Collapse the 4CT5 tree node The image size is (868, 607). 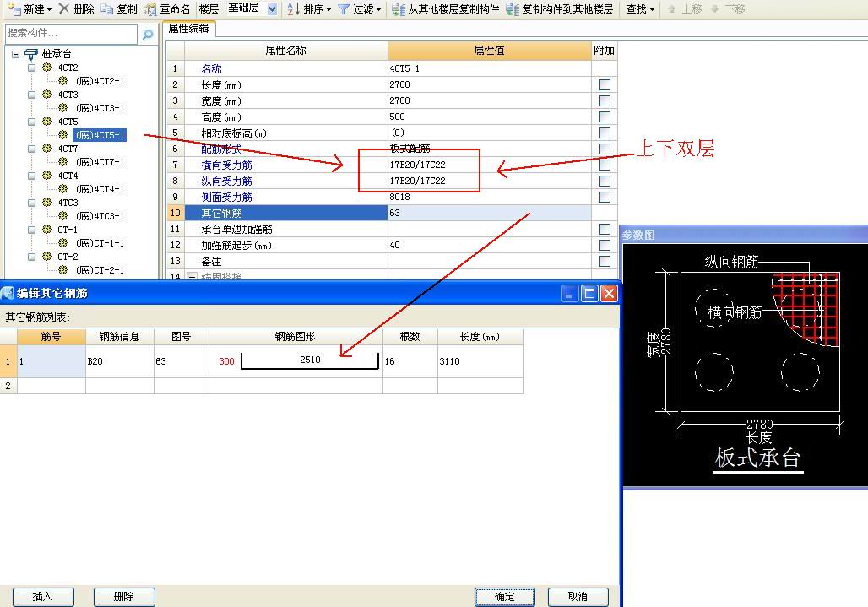31,122
